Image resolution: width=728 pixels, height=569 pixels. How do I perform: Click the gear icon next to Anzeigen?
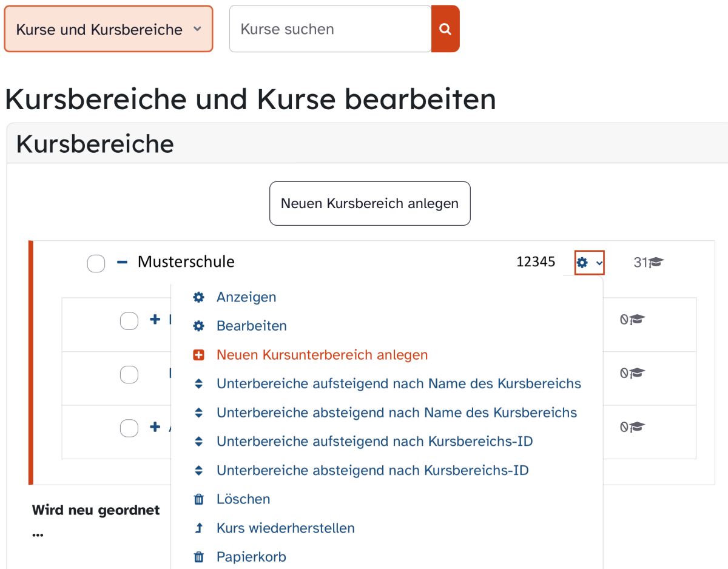point(198,297)
